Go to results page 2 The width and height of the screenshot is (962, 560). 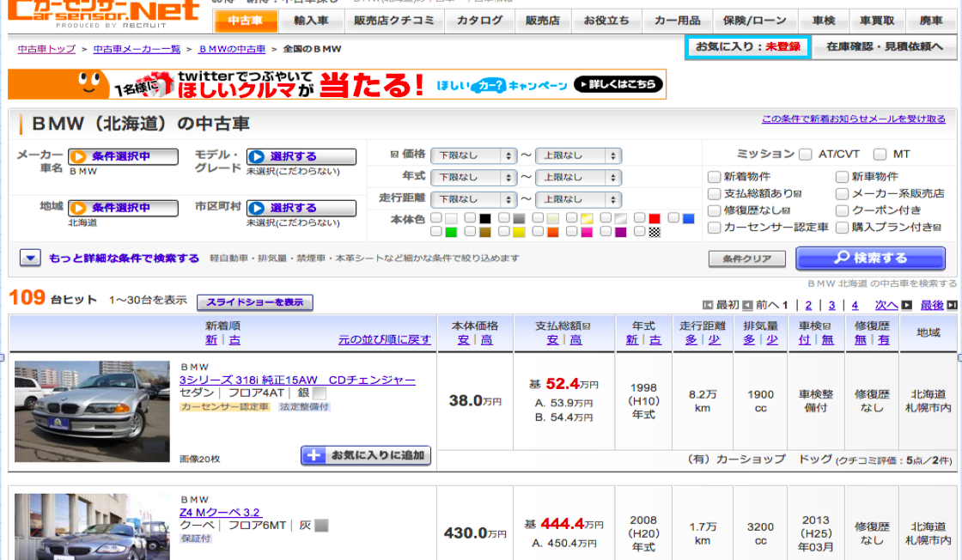808,305
